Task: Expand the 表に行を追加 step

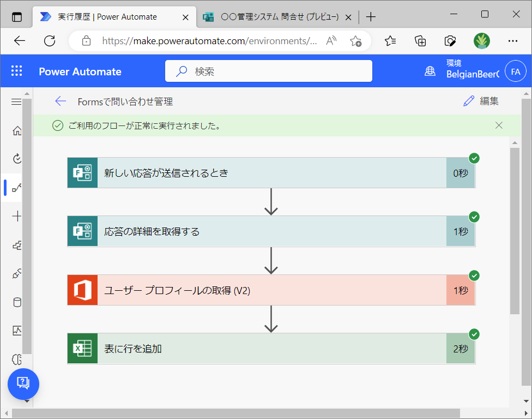Action: [271, 349]
